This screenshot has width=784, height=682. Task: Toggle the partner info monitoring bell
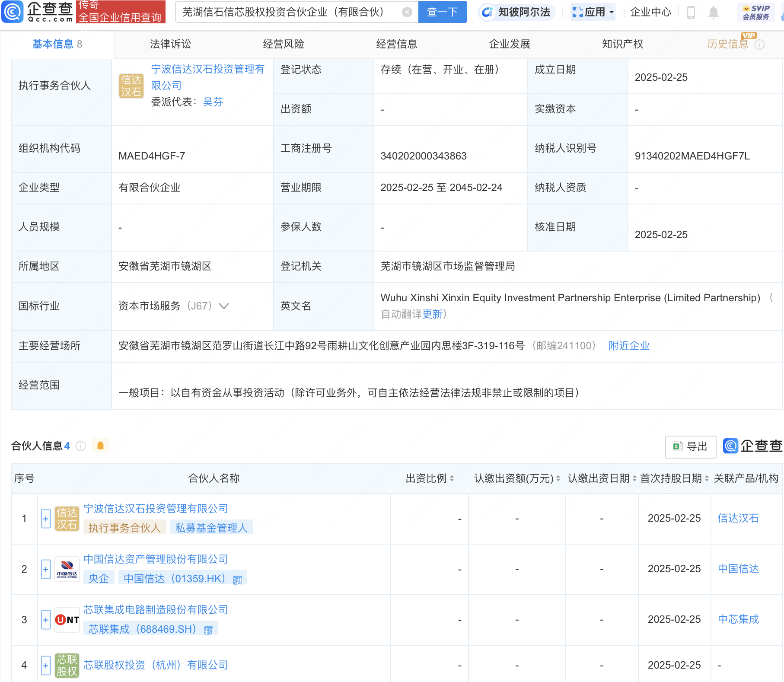pos(101,446)
